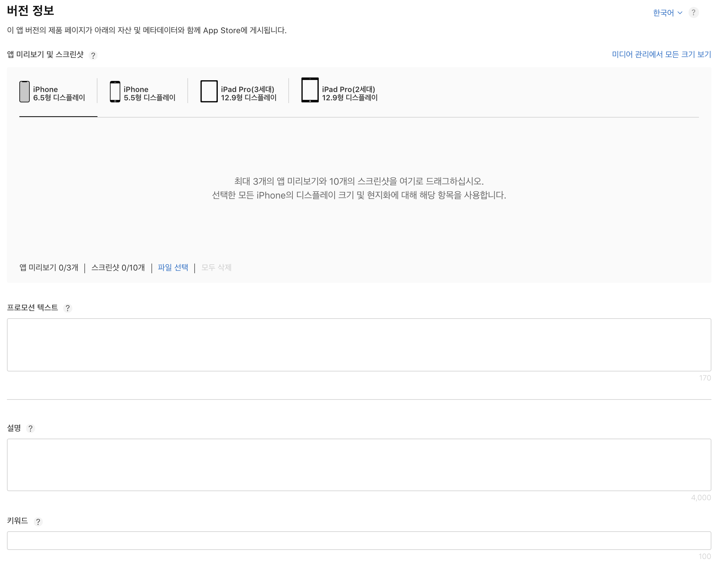Click 모두 삭제 link
This screenshot has width=728, height=570.
click(216, 267)
